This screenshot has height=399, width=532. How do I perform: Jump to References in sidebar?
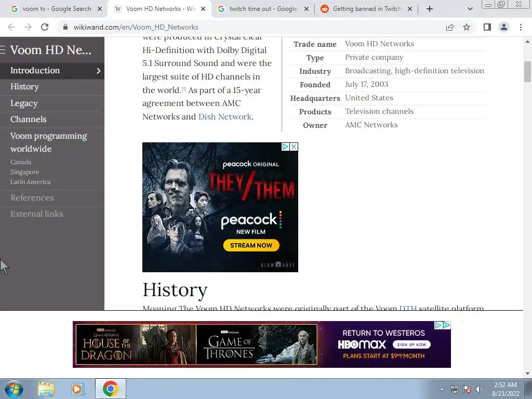click(32, 197)
